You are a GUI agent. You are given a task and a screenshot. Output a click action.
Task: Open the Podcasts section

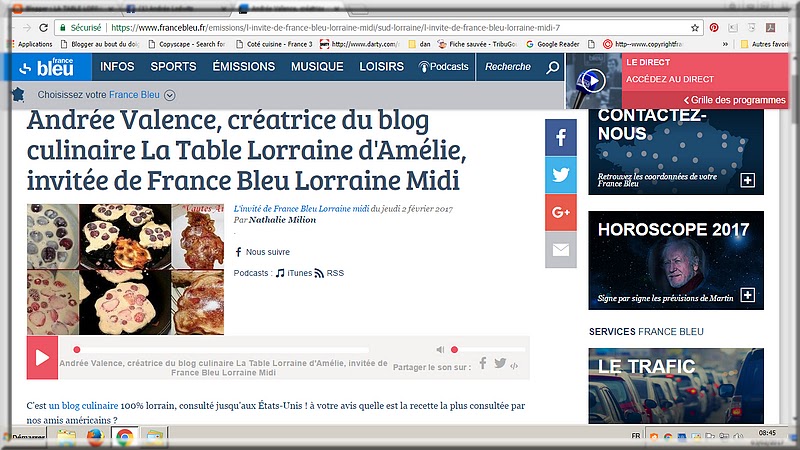443,67
